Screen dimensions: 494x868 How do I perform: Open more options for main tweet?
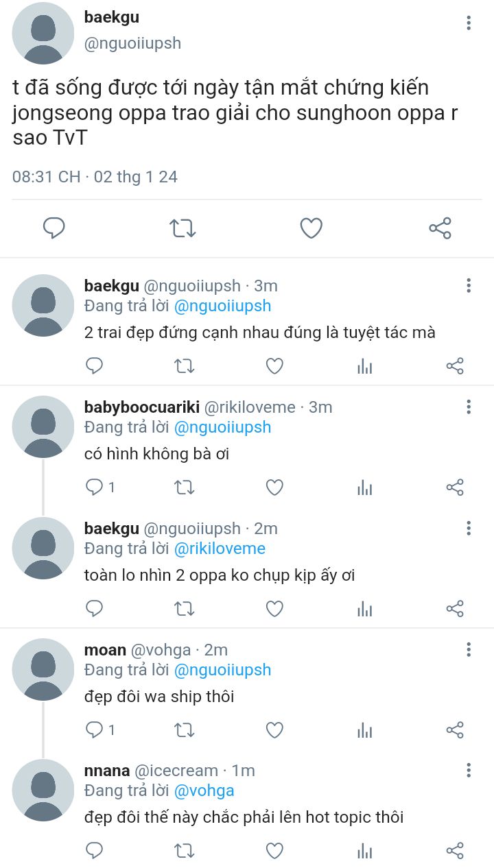point(469,23)
